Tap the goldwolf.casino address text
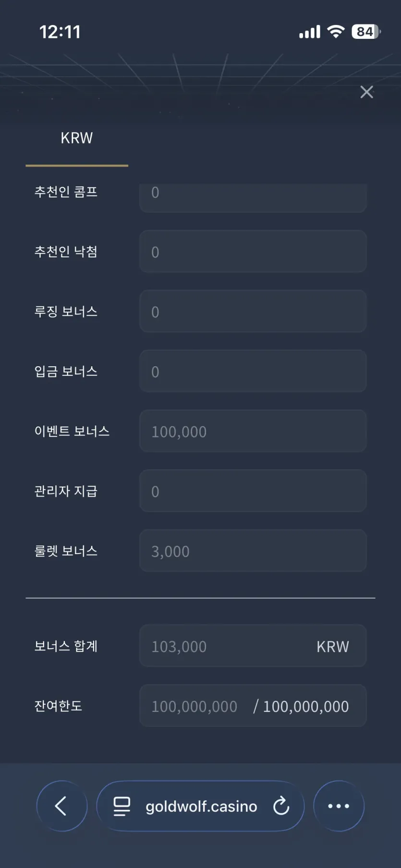The width and height of the screenshot is (401, 868). click(x=201, y=806)
